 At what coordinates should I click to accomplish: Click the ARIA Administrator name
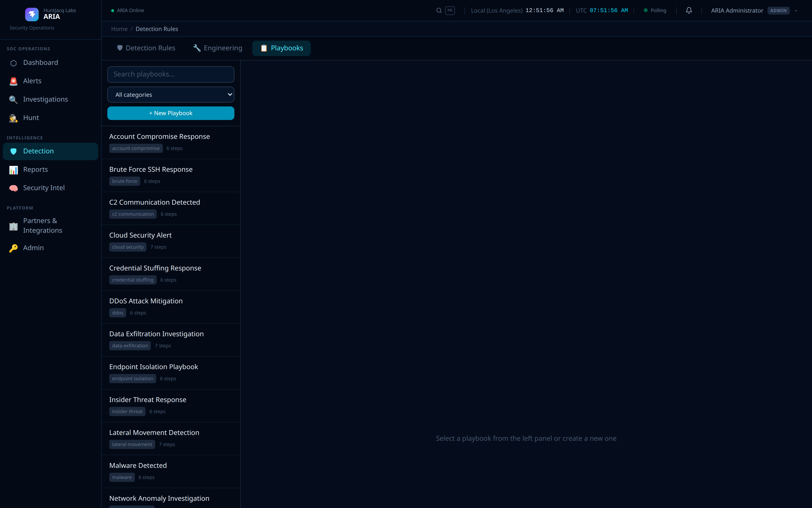[737, 10]
